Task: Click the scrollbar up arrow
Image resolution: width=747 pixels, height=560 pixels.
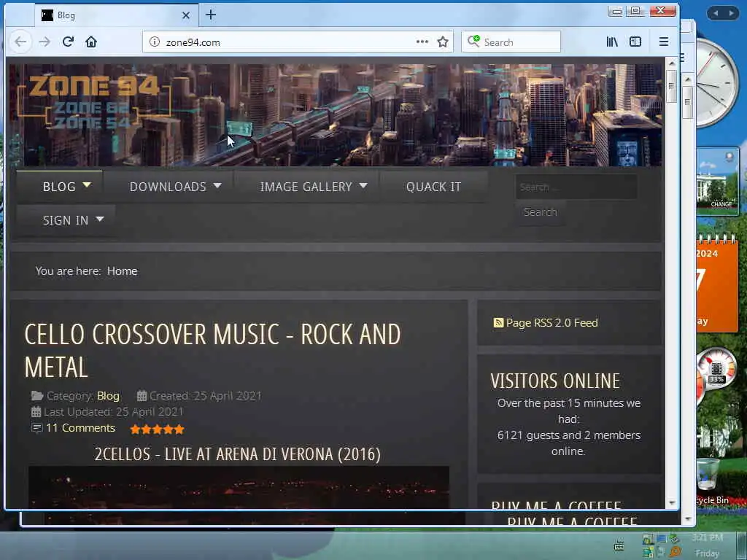Action: click(672, 63)
